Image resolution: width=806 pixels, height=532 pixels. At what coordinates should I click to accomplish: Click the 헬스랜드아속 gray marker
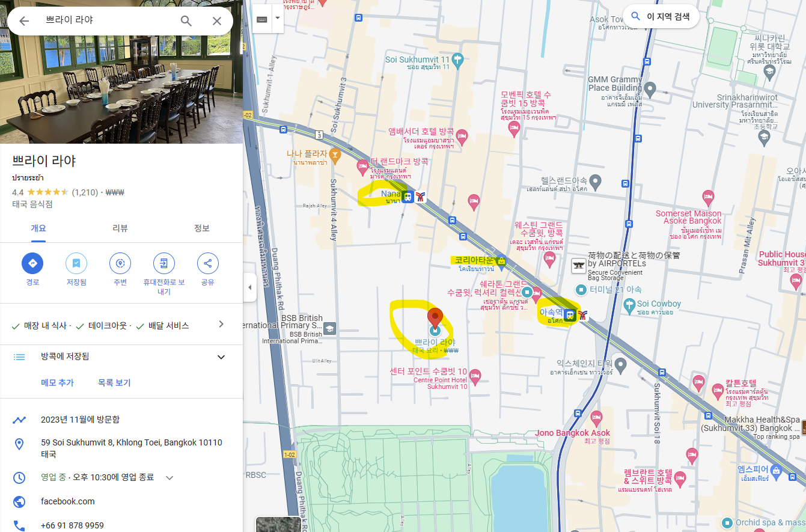[x=595, y=180]
